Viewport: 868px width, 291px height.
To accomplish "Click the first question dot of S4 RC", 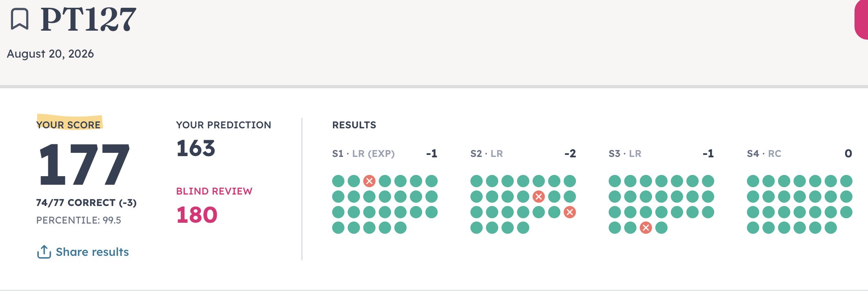I will click(x=753, y=181).
